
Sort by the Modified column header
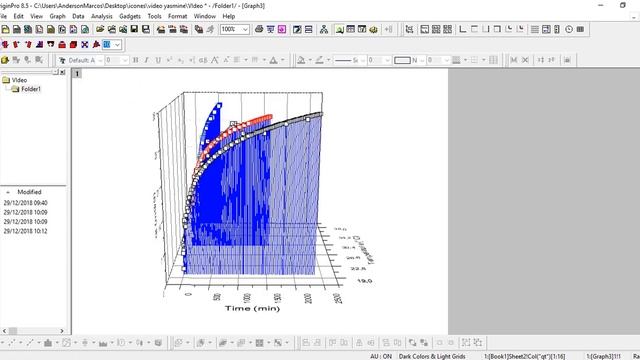[x=29, y=192]
